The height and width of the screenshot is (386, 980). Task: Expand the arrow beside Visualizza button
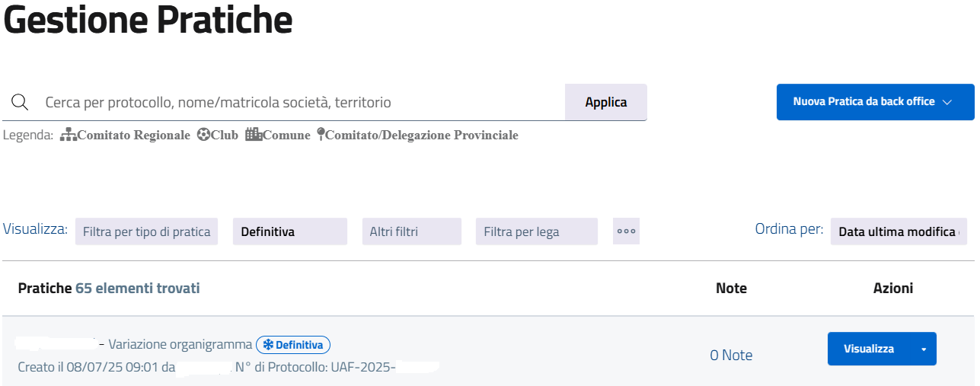click(x=924, y=349)
